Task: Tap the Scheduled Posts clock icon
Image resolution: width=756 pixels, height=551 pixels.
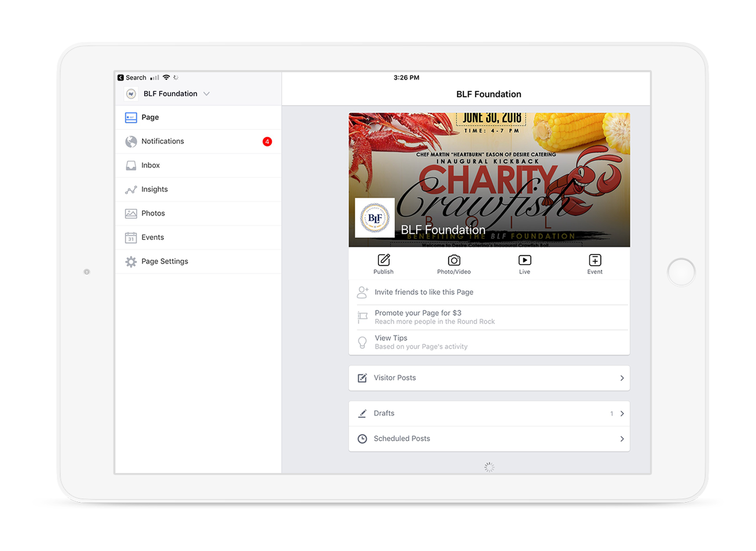Action: click(x=362, y=439)
